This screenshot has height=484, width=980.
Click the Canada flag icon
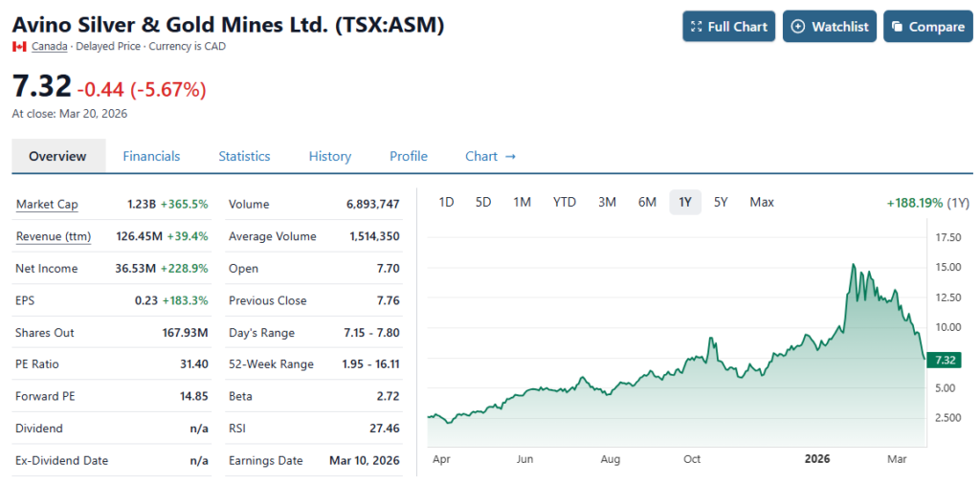(19, 46)
